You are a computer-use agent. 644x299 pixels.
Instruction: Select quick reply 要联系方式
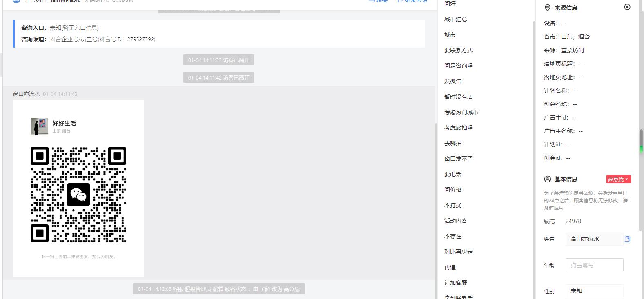tap(459, 50)
